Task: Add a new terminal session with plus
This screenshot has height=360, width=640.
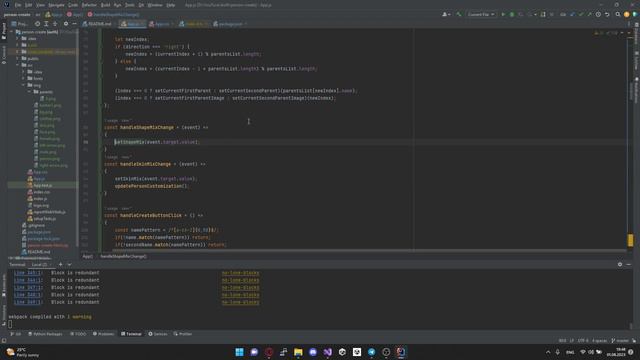Action: click(60, 264)
